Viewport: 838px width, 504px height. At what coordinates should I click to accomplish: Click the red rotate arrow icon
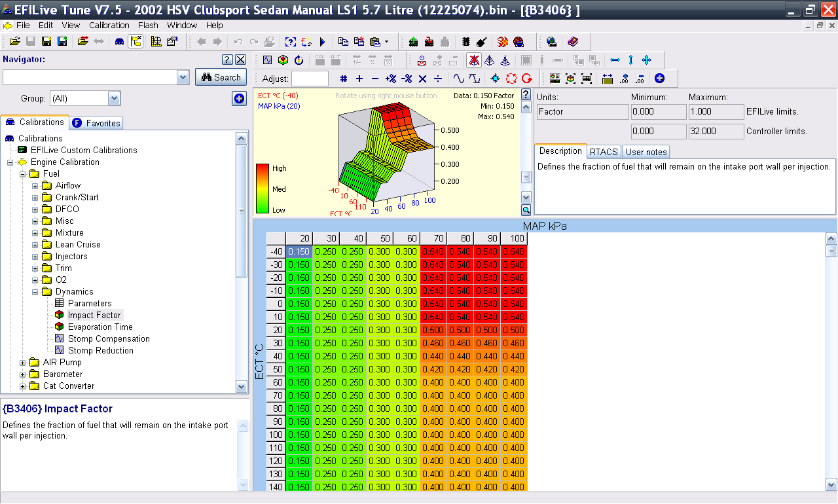526,79
